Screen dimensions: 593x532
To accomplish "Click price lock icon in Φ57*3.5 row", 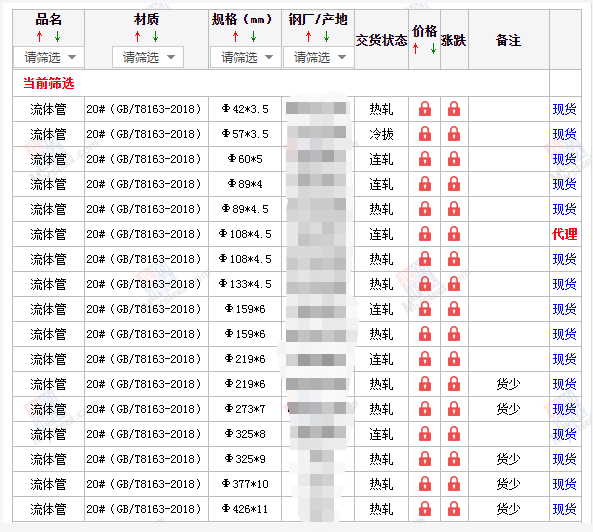I will pyautogui.click(x=425, y=134).
